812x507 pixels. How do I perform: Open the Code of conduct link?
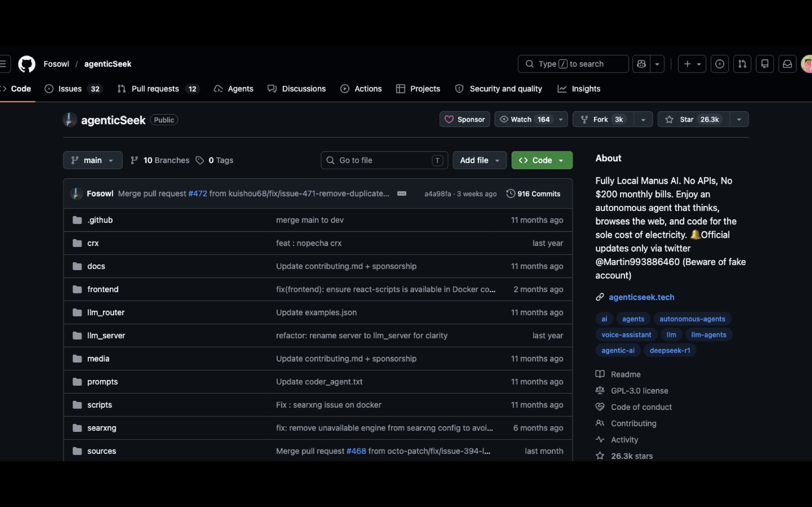click(x=634, y=407)
